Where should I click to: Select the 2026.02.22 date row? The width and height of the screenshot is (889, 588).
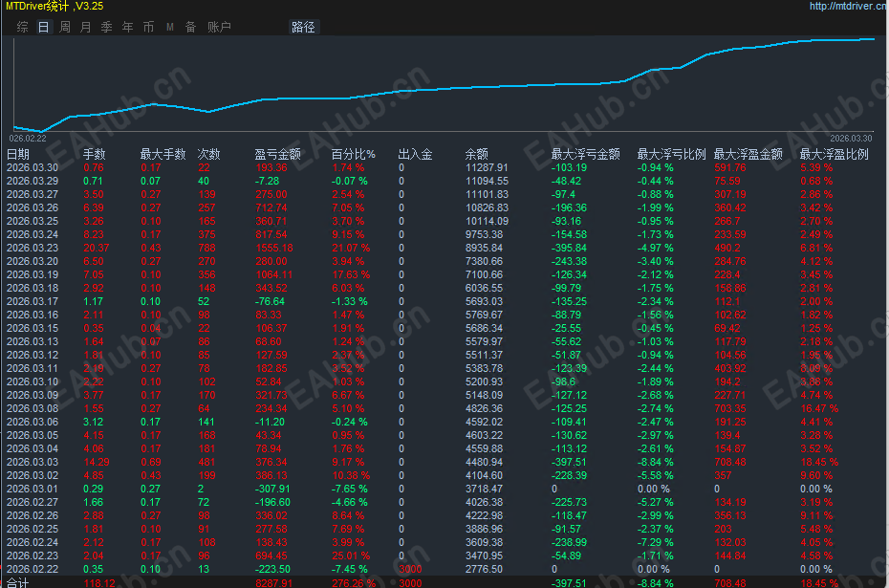(x=33, y=569)
